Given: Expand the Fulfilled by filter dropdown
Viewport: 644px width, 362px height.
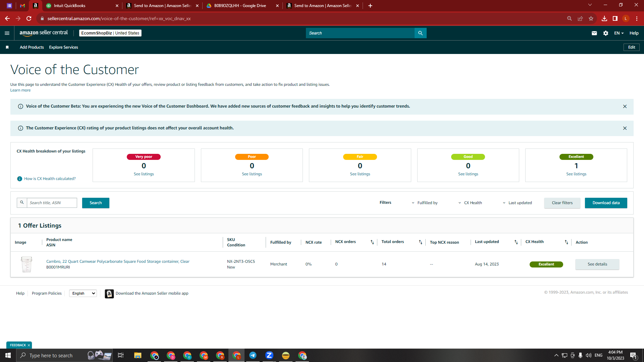Looking at the screenshot, I should [425, 203].
